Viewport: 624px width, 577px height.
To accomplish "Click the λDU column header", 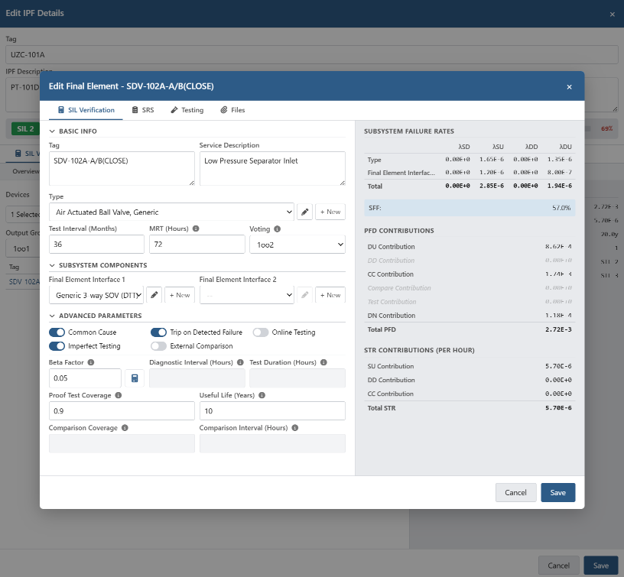I will (x=565, y=146).
